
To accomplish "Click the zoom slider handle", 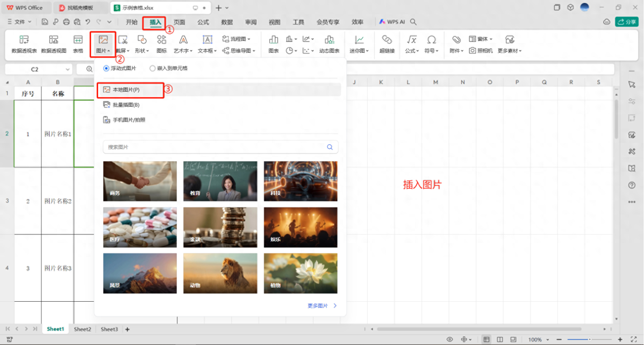I will (x=590, y=339).
